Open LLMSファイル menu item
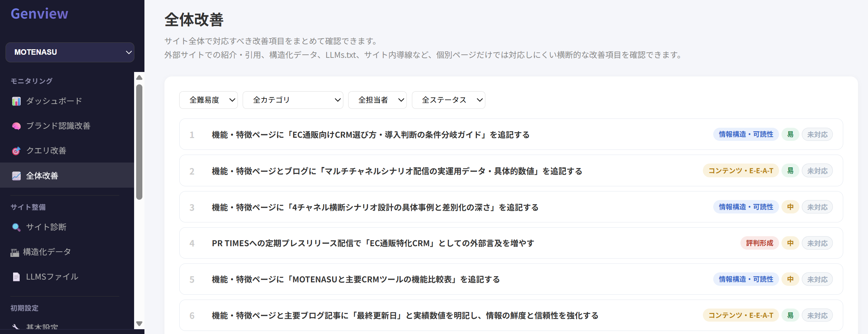This screenshot has width=868, height=334. coord(67,277)
